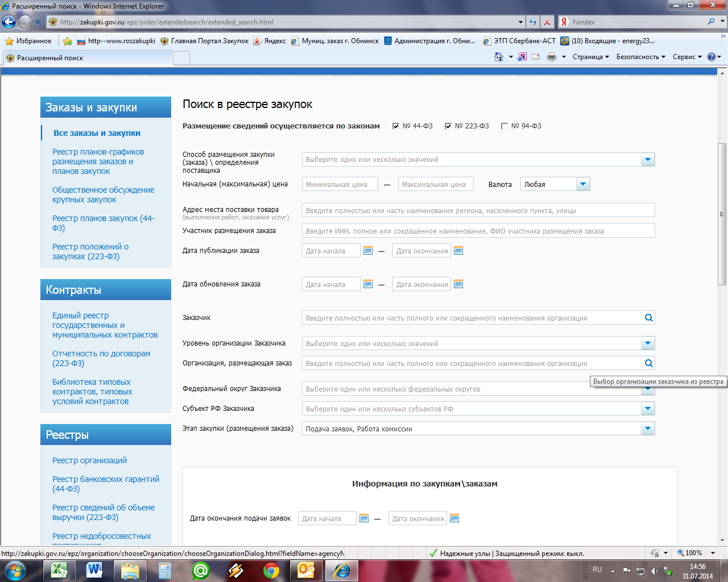This screenshot has height=582, width=728.
Task: Click magnifier icon in Заказчик field
Action: pyautogui.click(x=648, y=318)
